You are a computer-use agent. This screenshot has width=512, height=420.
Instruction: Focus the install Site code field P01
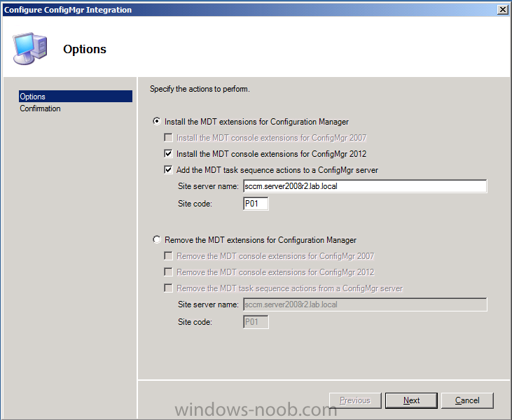(x=256, y=204)
